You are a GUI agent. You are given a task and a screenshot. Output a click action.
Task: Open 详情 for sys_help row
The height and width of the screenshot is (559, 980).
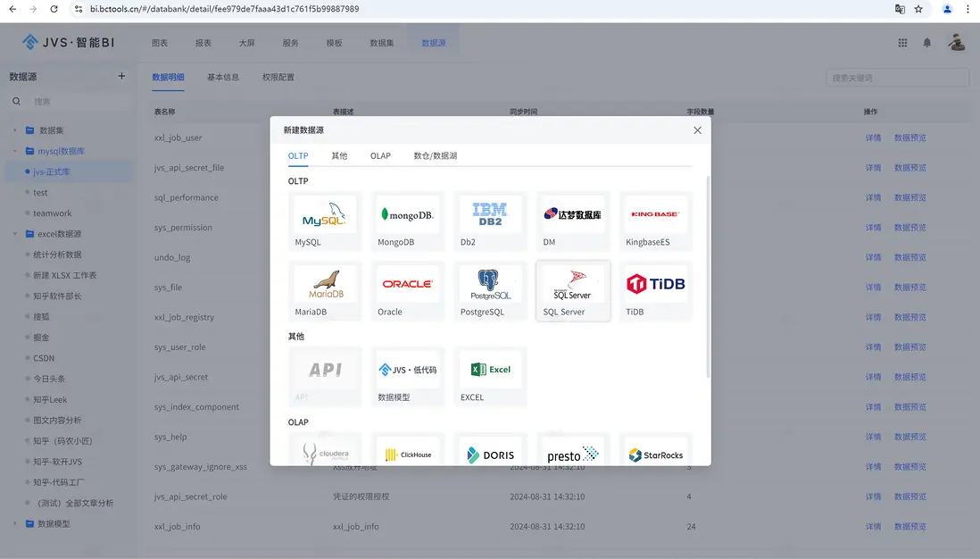coord(873,437)
